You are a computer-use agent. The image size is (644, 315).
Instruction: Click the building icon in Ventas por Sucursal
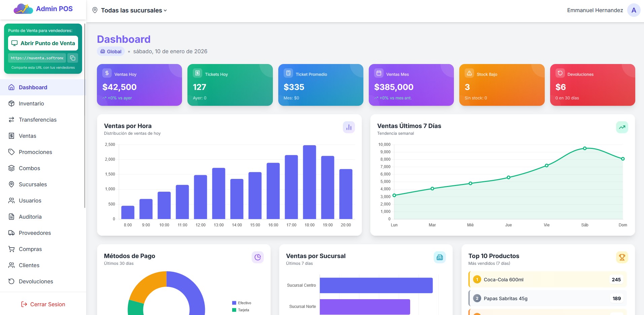439,257
